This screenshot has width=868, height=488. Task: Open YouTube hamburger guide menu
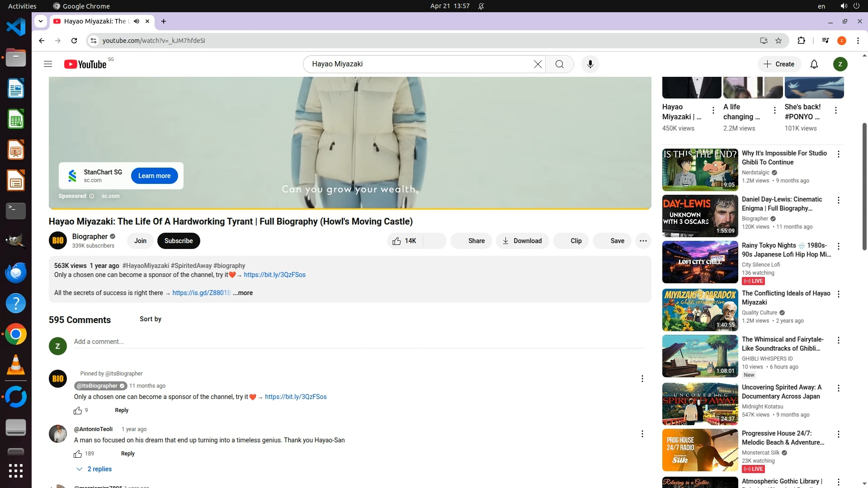pos(48,64)
